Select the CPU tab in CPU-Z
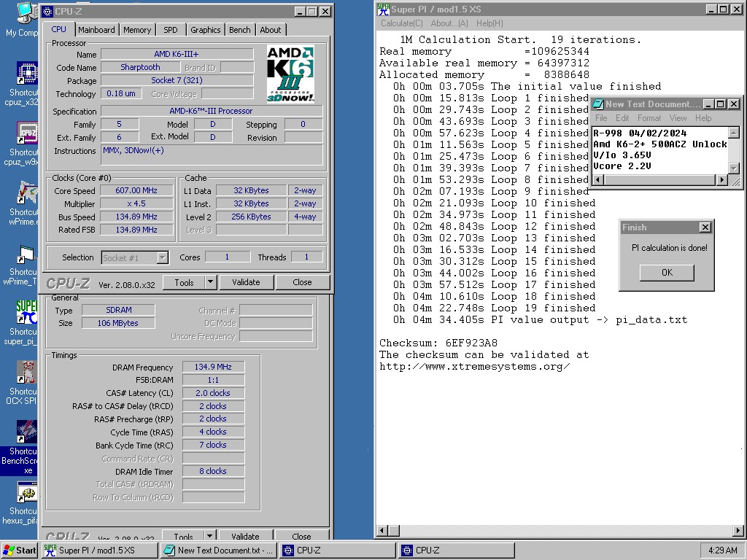747x560 pixels. (58, 29)
